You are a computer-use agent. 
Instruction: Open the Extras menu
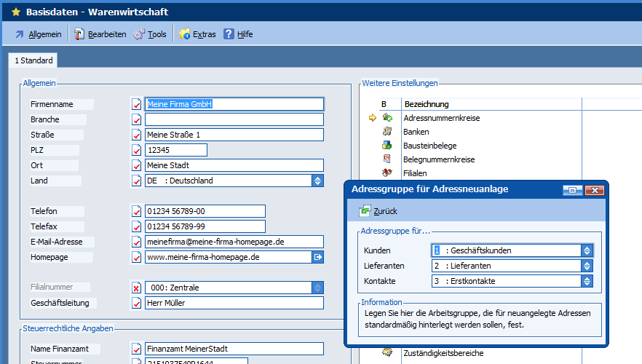(197, 34)
